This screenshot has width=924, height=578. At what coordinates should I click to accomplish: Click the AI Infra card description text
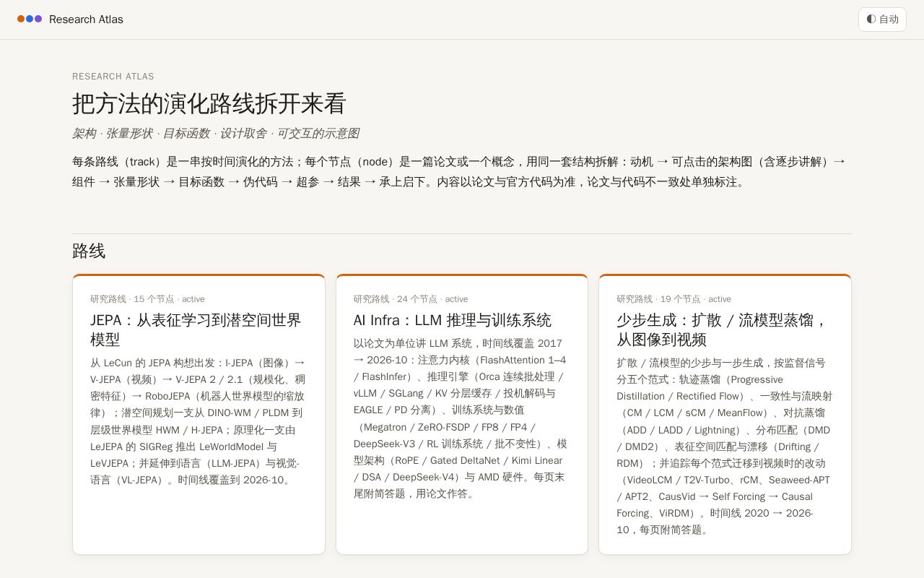click(462, 418)
